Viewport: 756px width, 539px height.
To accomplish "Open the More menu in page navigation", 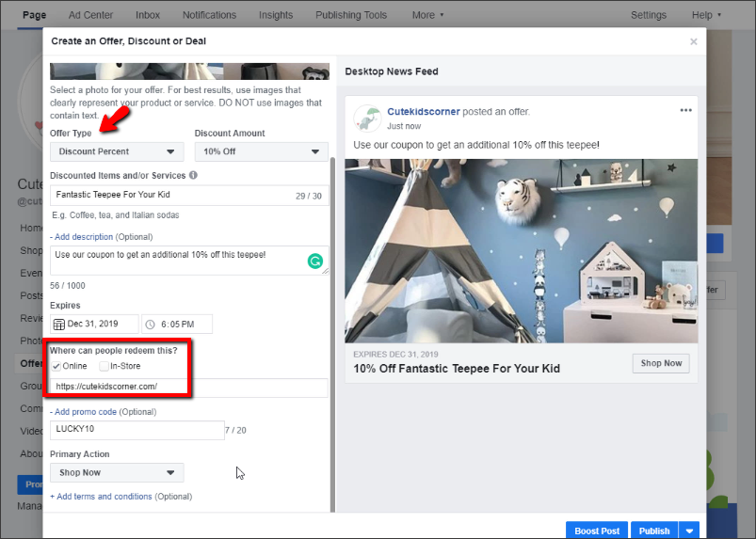I will coord(427,15).
